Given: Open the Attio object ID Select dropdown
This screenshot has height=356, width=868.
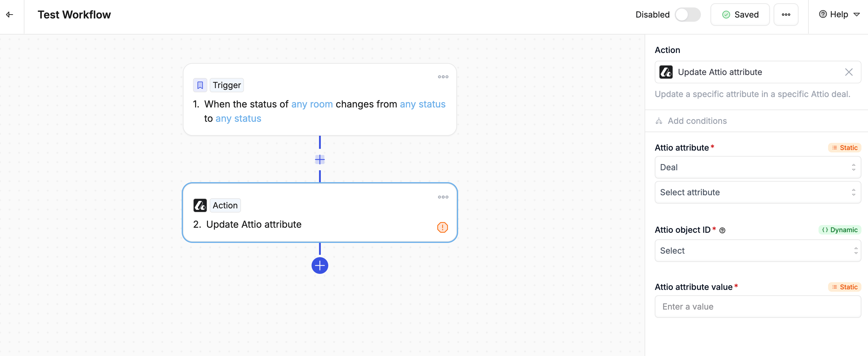Looking at the screenshot, I should (x=757, y=251).
